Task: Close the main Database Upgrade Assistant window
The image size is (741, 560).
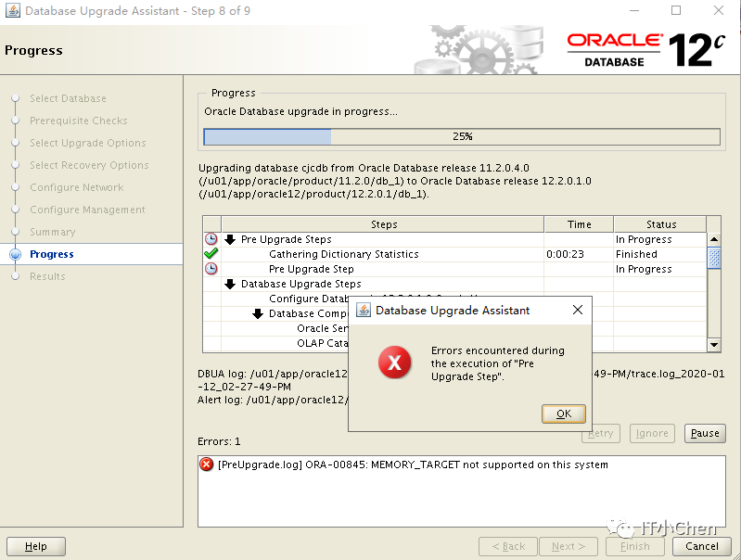Action: tap(719, 10)
